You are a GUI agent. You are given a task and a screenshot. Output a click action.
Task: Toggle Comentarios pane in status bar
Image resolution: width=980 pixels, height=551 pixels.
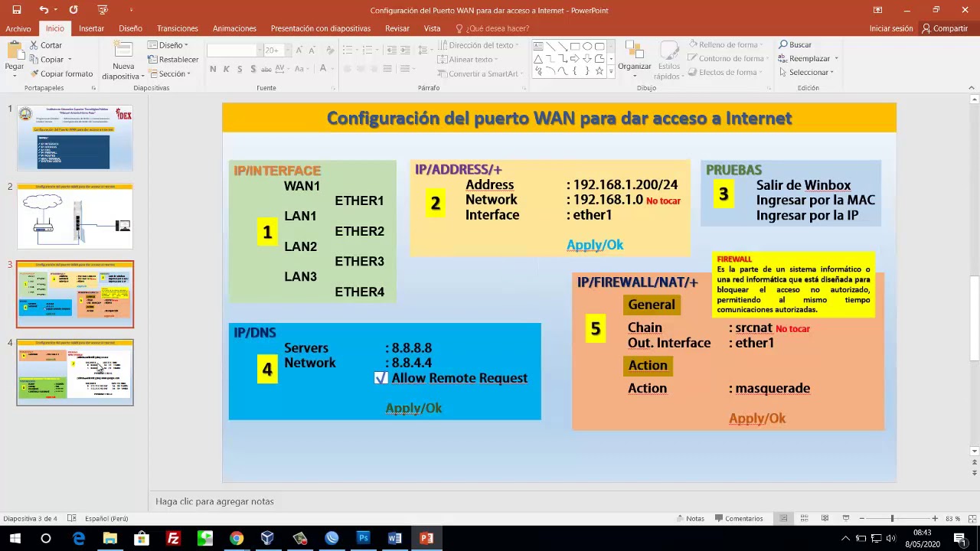737,519
